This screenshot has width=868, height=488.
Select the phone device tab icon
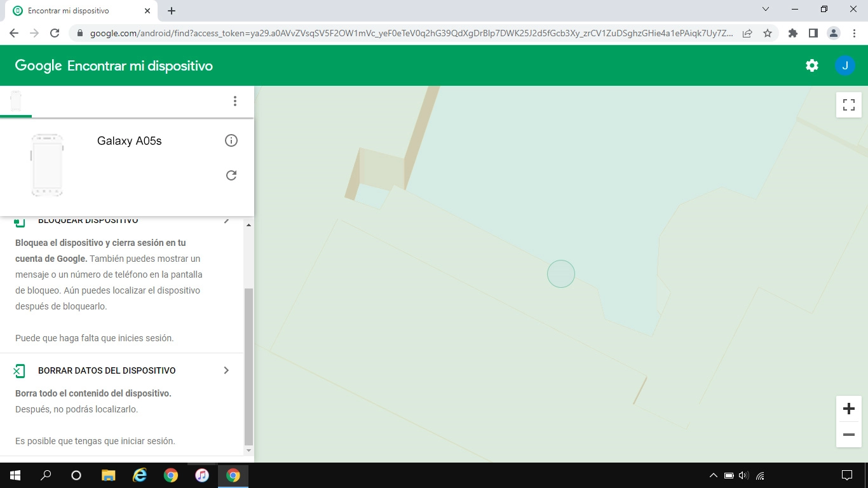coord(15,100)
